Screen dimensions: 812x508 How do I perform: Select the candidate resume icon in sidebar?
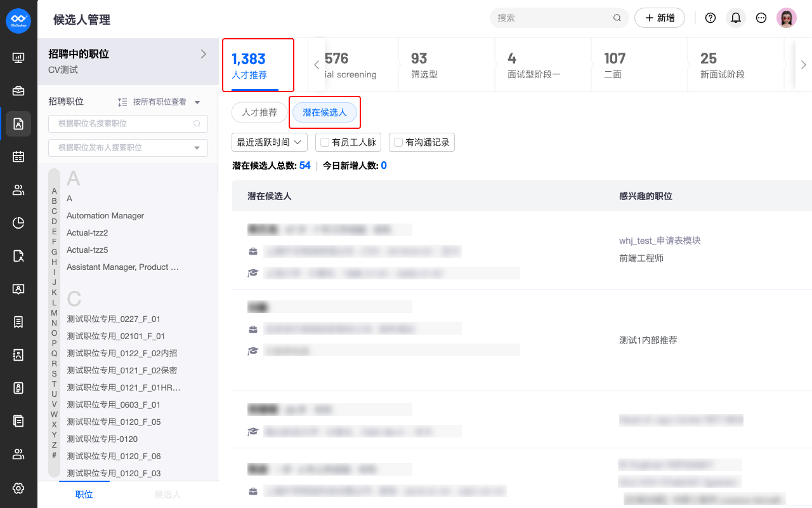(18, 124)
